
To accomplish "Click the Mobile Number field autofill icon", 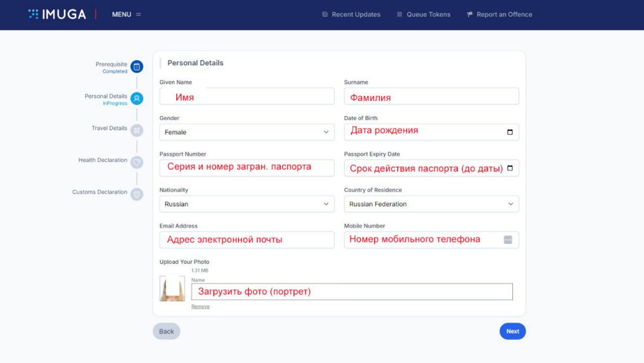I will point(508,240).
